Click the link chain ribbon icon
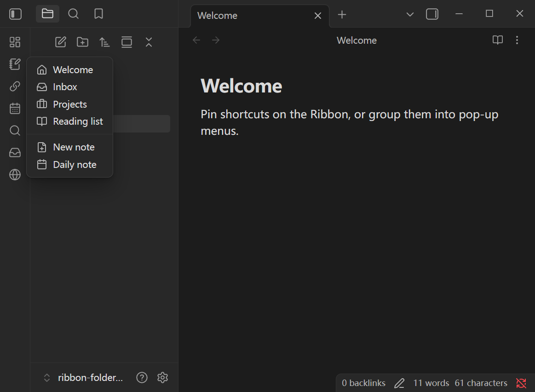 [x=15, y=86]
